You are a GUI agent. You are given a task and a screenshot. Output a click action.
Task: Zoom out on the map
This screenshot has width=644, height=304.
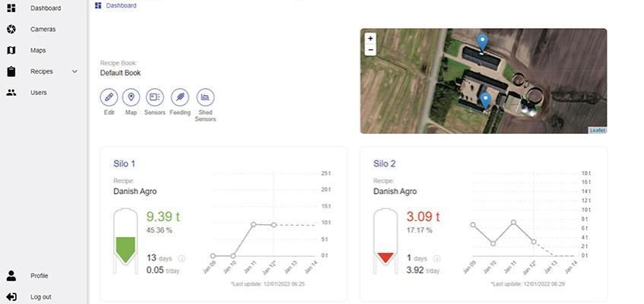pyautogui.click(x=370, y=50)
